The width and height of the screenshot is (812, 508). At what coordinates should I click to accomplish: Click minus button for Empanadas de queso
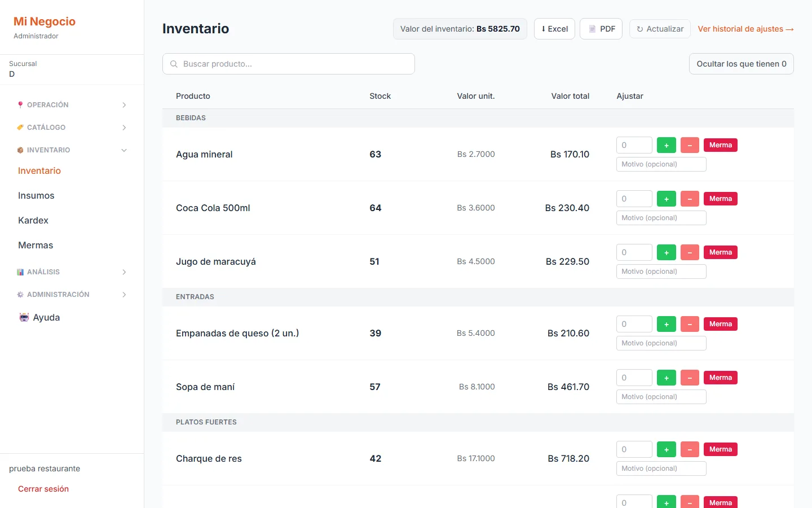[690, 324]
